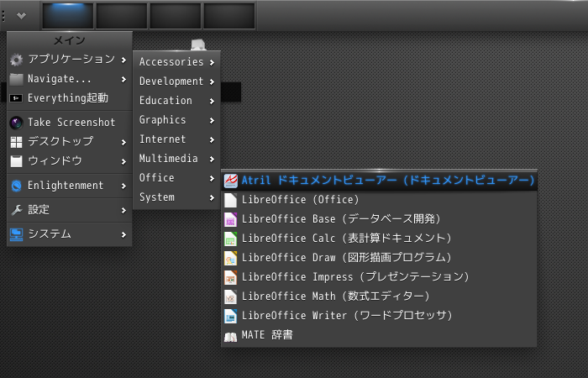This screenshot has width=588, height=378.
Task: Switch to the fourth virtual desktop in pager
Action: [229, 16]
